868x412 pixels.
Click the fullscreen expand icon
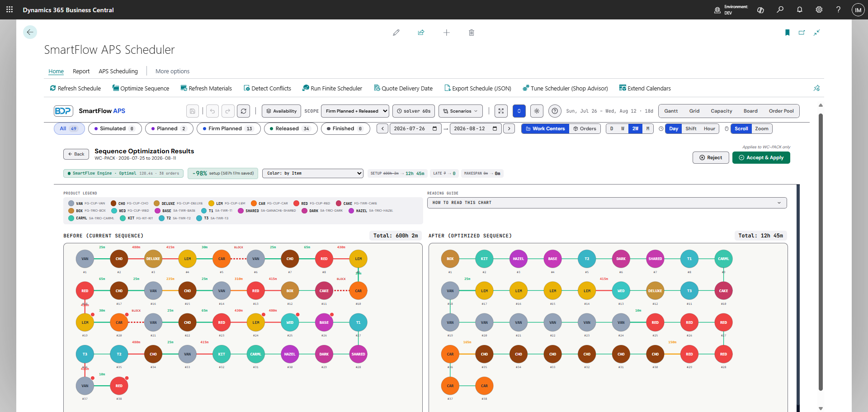click(x=501, y=111)
